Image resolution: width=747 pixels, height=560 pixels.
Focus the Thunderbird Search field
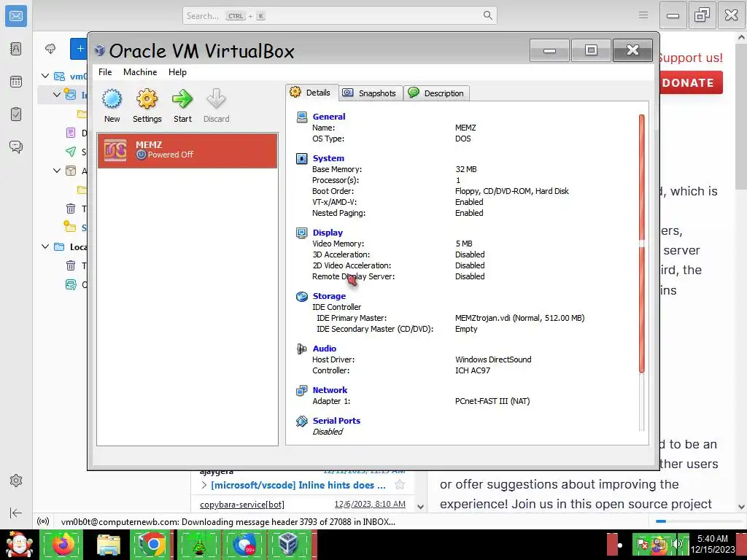pyautogui.click(x=340, y=16)
